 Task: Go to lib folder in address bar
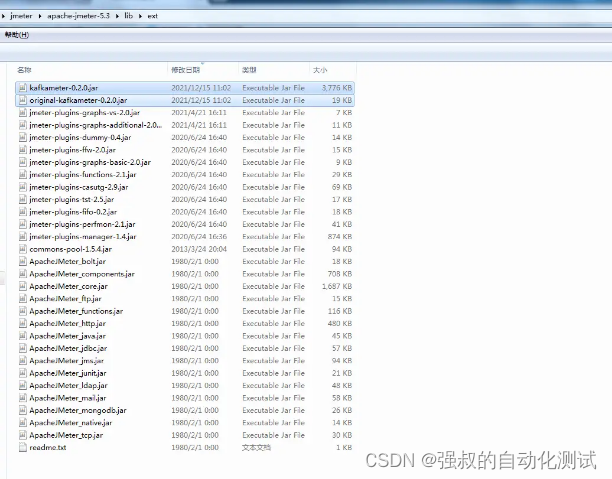pos(129,16)
